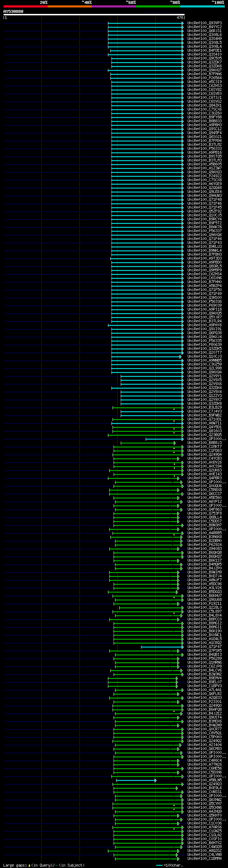Click the short cyan bar for UniRef100_A5BLN5
Screen dimensions: 228x868
(x=136, y=781)
